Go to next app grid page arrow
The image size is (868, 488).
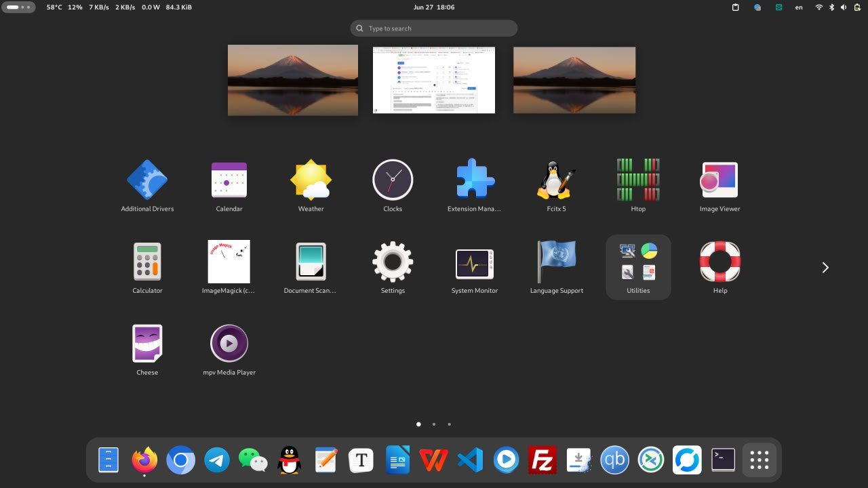tap(825, 268)
